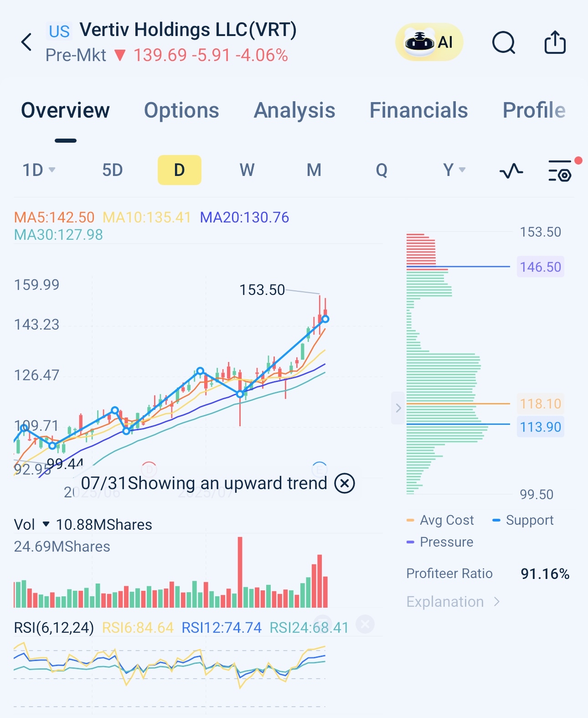Viewport: 588px width, 718px height.
Task: Expand the 1D timeframe dropdown
Action: 39,170
